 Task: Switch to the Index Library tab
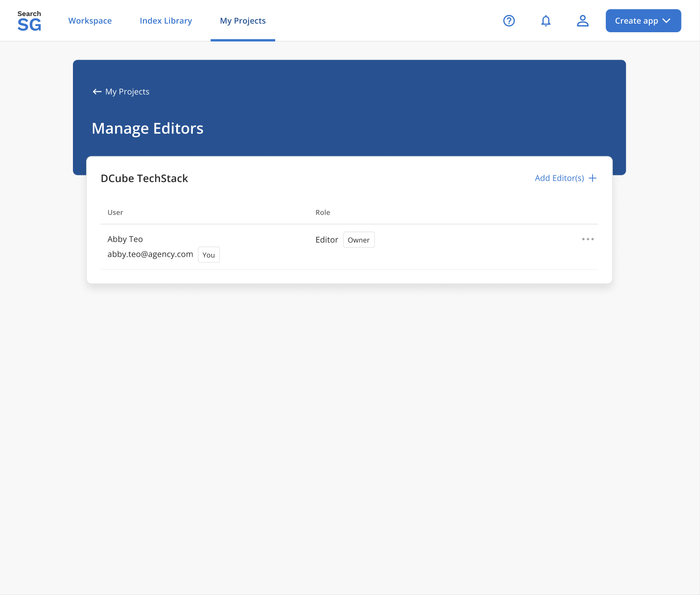[x=166, y=20]
